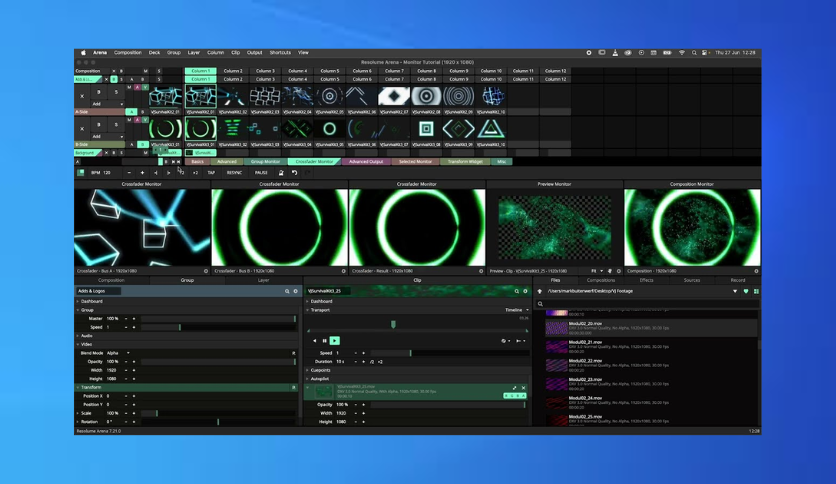836x484 pixels.
Task: Open Crossfader Bus B monitor settings gear
Action: (x=343, y=271)
